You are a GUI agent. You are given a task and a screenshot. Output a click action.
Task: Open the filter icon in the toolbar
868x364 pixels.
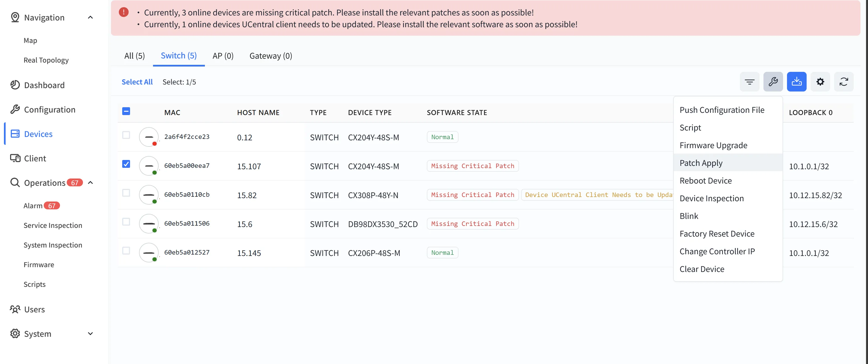749,82
